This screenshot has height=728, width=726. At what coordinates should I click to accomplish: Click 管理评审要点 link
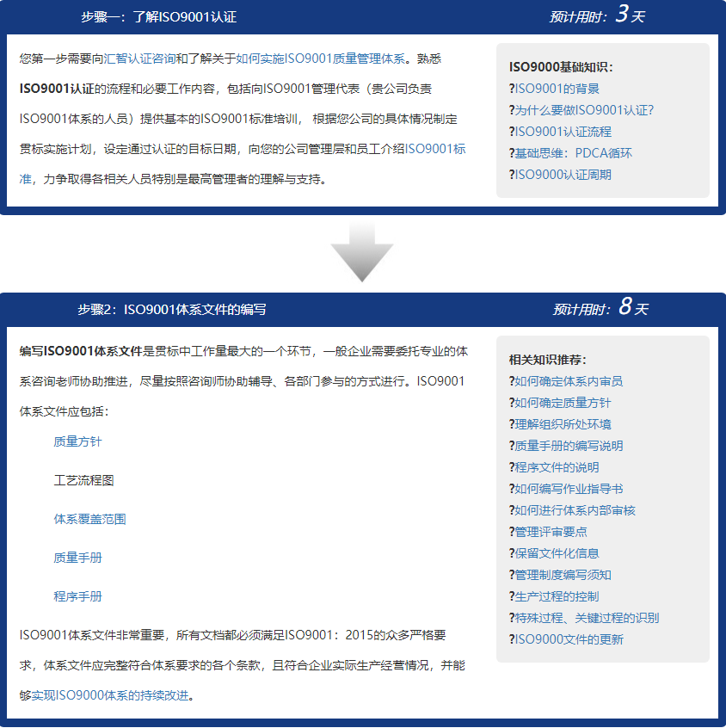coord(551,532)
